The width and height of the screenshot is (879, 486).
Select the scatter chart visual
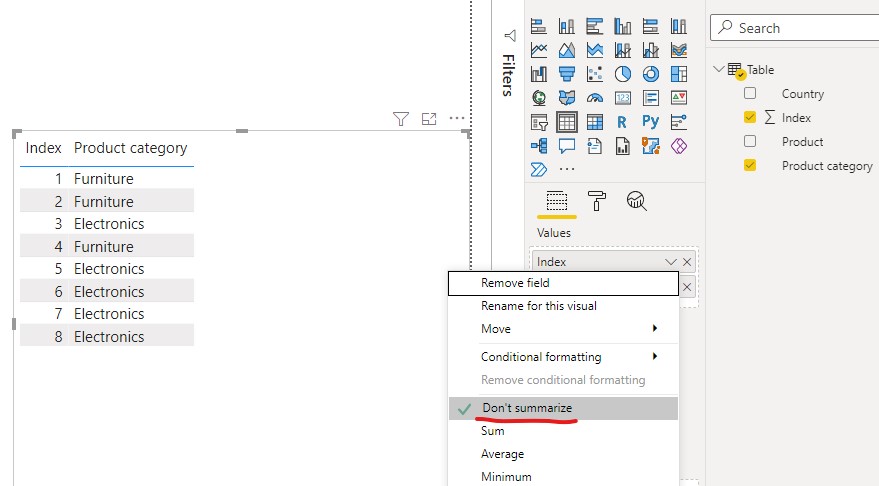point(595,74)
